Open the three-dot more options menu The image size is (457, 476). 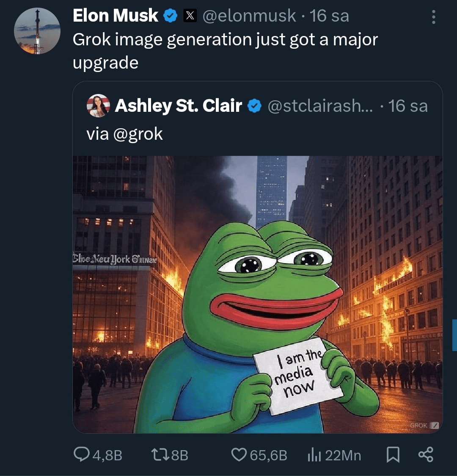click(x=433, y=17)
